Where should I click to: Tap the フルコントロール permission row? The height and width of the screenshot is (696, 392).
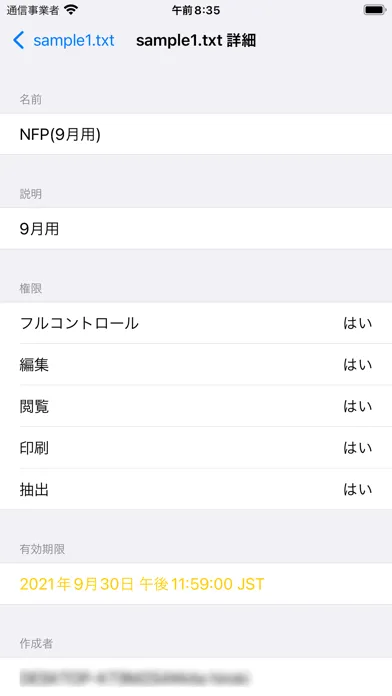tap(196, 323)
